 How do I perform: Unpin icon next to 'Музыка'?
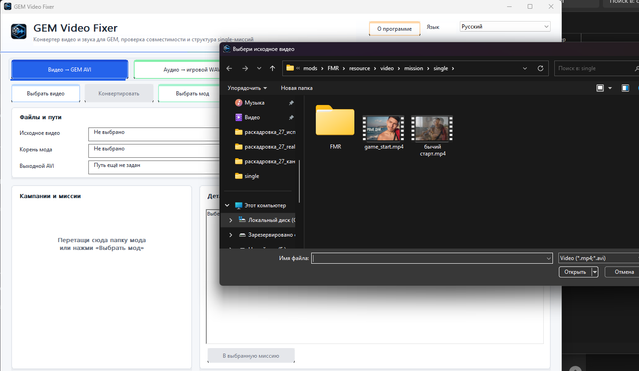coord(291,103)
